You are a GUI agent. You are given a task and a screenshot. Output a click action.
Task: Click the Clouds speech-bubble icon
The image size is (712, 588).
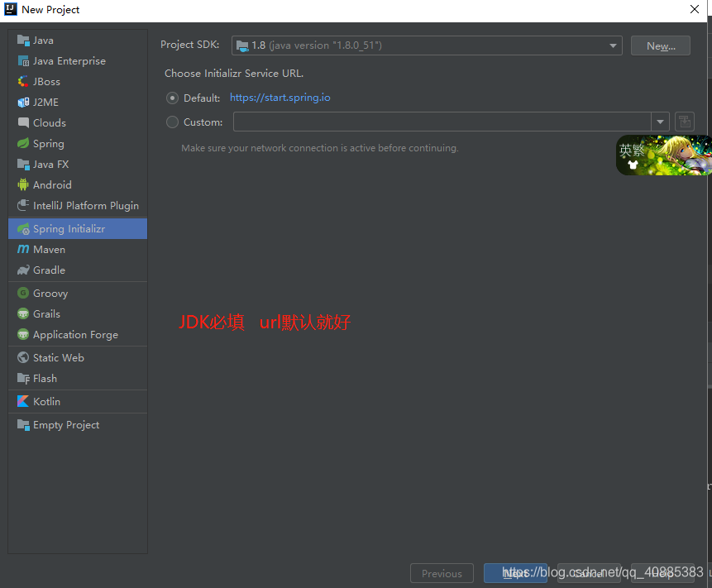[23, 122]
